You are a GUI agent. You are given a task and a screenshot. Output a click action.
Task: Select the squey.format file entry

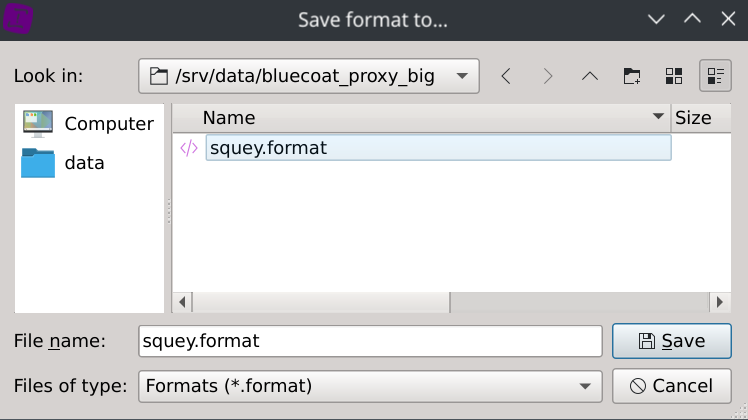[x=269, y=148]
